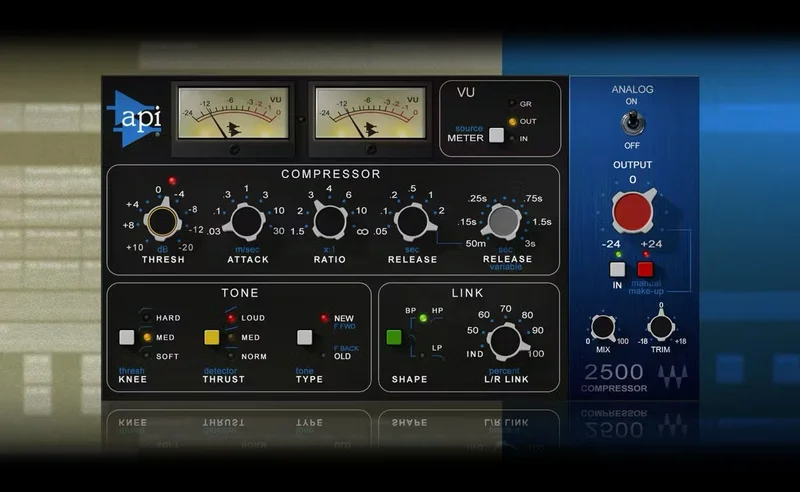Viewport: 800px width, 492px height.
Task: Click the infinity symbol on RATIO
Action: coord(362,232)
